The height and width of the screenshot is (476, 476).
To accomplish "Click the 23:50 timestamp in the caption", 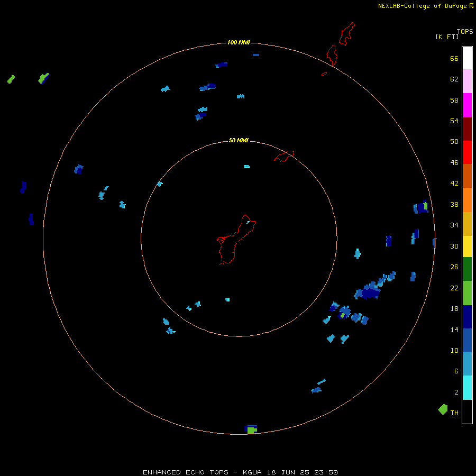I will pyautogui.click(x=326, y=472).
